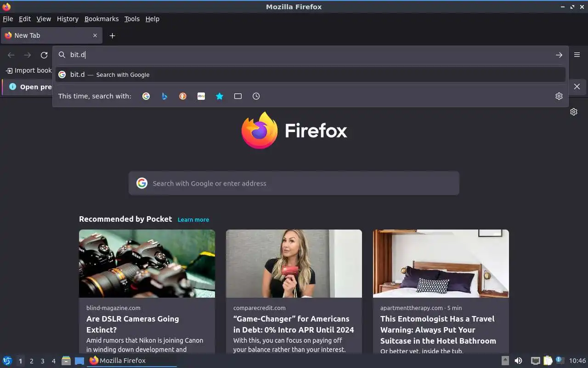Open the Edit menu
This screenshot has height=368, width=588.
(25, 19)
